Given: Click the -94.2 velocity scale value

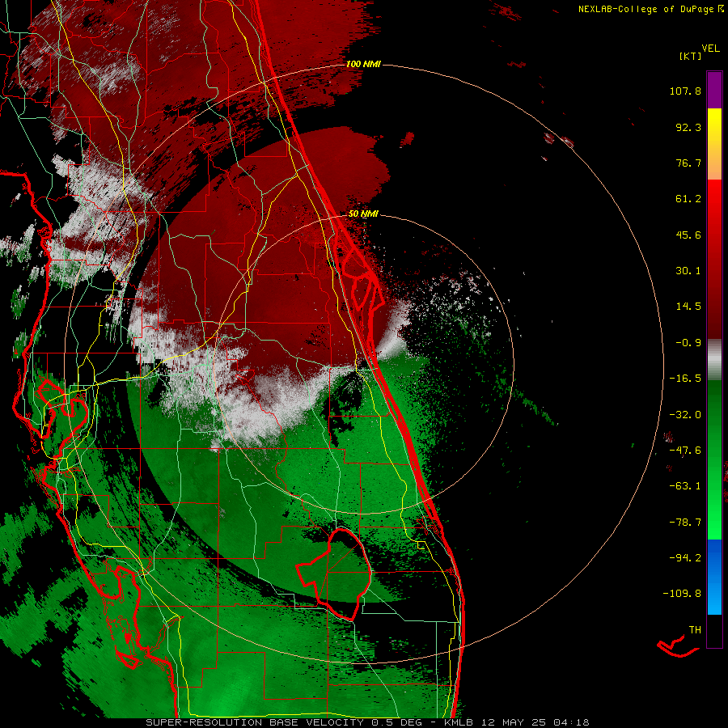Looking at the screenshot, I should pos(685,557).
